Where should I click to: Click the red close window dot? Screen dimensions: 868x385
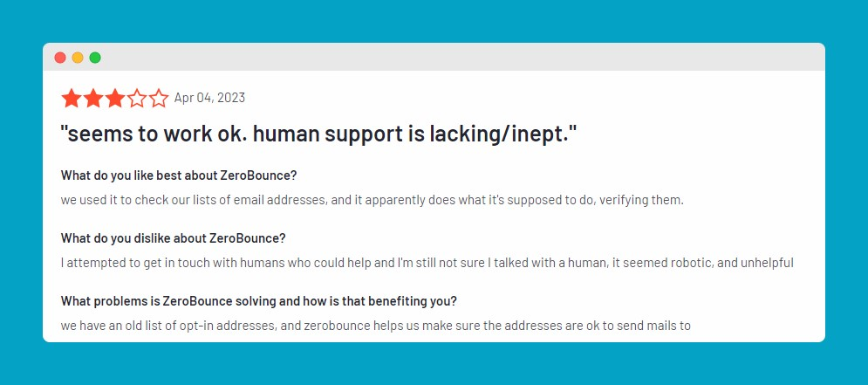[60, 58]
